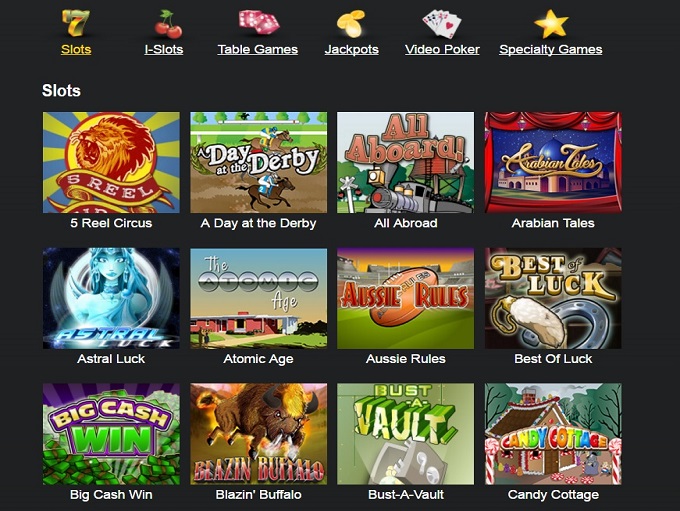This screenshot has height=511, width=680.
Task: Click the playing cards Video Poker icon
Action: tap(441, 24)
